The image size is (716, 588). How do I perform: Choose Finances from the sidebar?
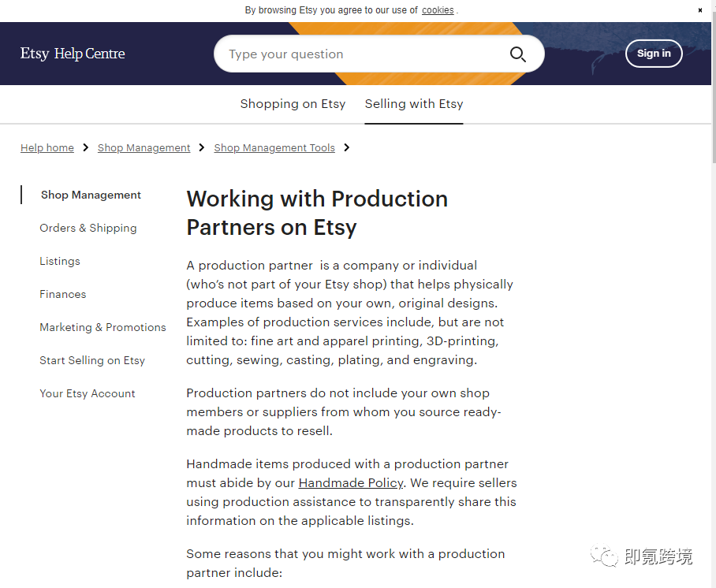tap(63, 294)
